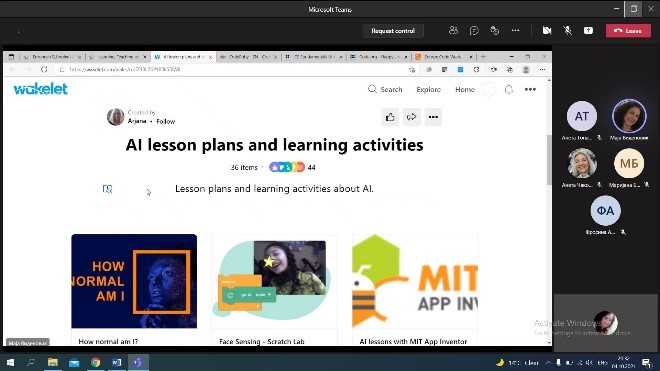This screenshot has width=660, height=371.
Task: Open the browser settings ellipsis menu
Action: tap(542, 69)
